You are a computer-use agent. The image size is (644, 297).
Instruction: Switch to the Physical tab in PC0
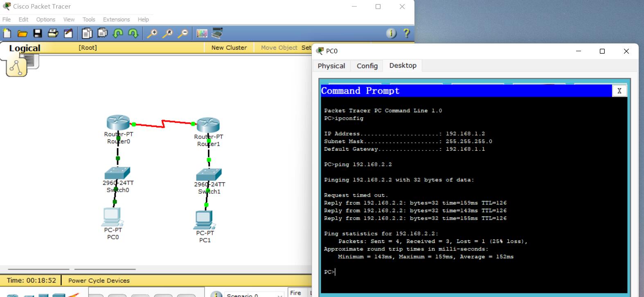[331, 66]
